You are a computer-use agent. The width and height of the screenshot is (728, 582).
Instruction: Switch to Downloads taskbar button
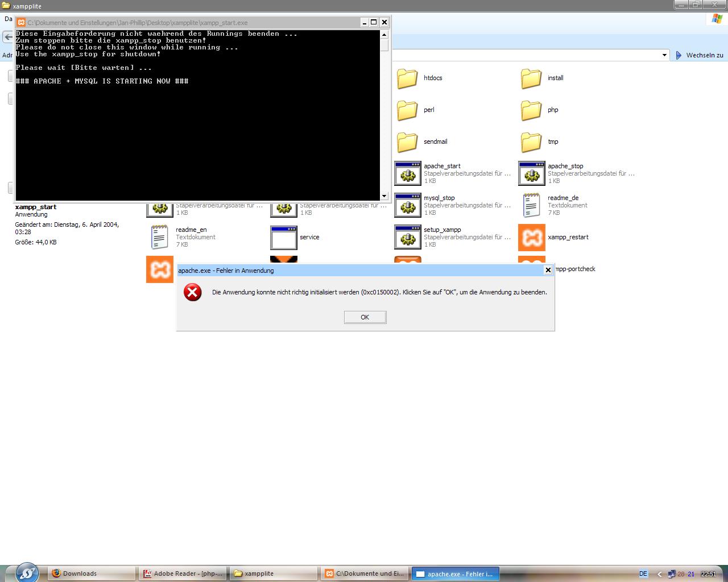tap(92, 573)
